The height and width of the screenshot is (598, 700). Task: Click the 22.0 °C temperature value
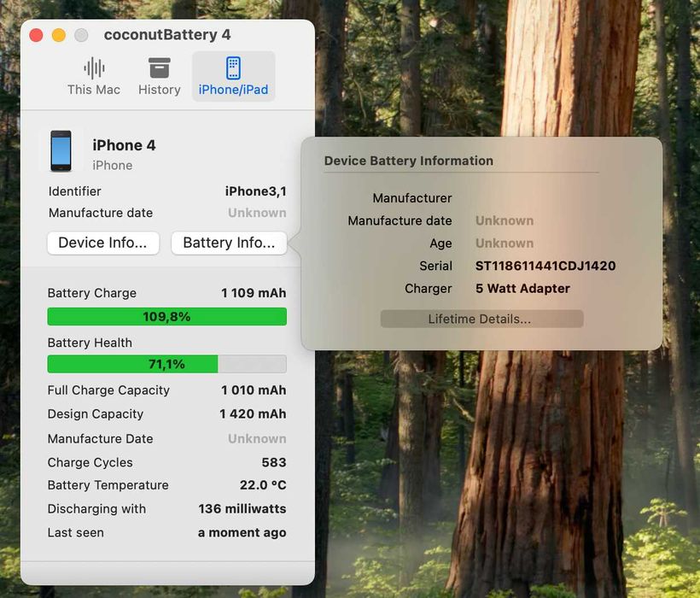point(263,485)
